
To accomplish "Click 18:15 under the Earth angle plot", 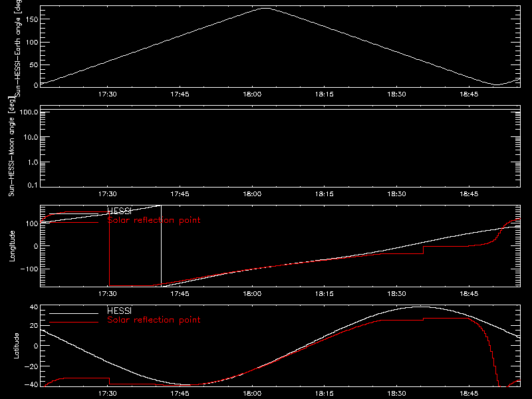I will click(325, 94).
